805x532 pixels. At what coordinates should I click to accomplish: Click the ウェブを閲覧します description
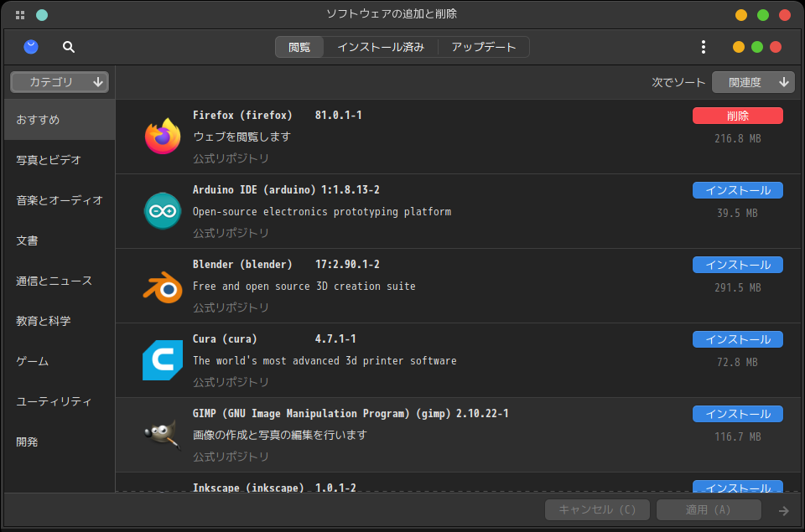(241, 137)
